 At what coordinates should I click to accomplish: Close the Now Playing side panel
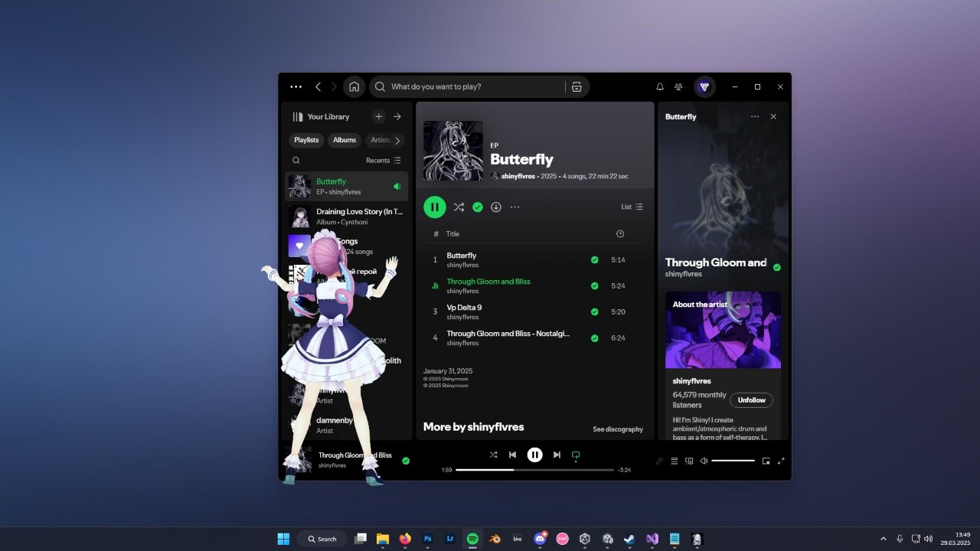tap(773, 116)
